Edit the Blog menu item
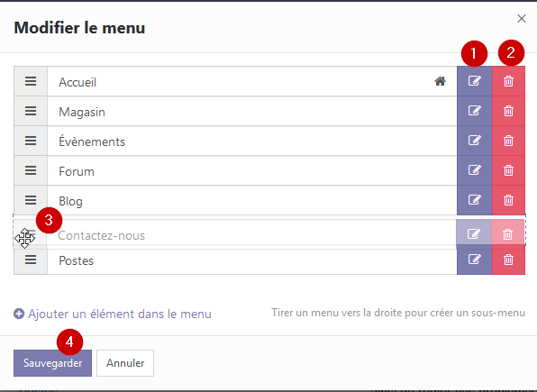 click(x=474, y=200)
